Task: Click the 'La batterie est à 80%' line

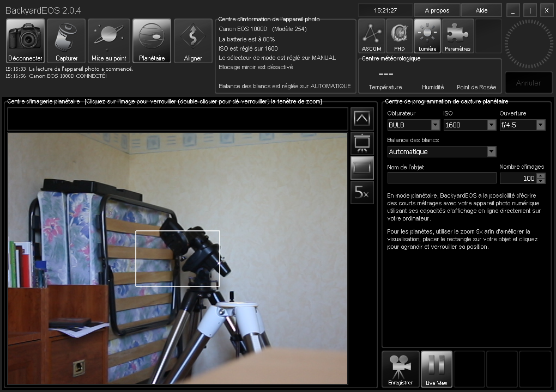Action: 246,39
